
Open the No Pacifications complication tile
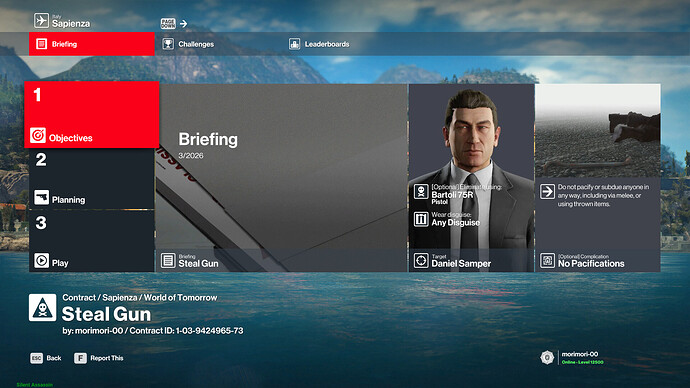[x=598, y=178]
